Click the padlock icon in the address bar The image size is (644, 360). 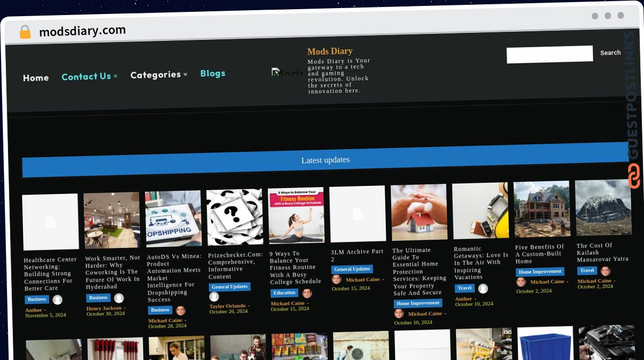25,32
